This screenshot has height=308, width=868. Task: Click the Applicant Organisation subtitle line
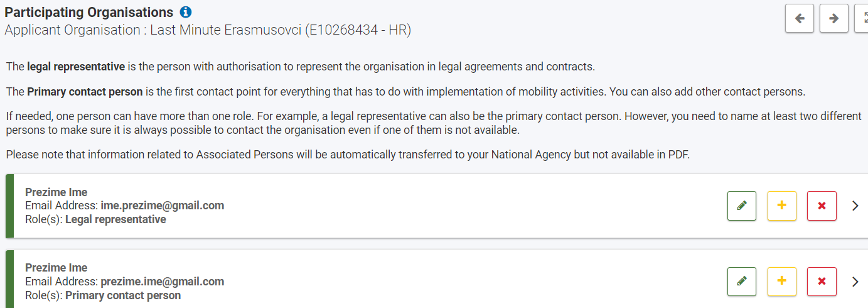click(208, 30)
